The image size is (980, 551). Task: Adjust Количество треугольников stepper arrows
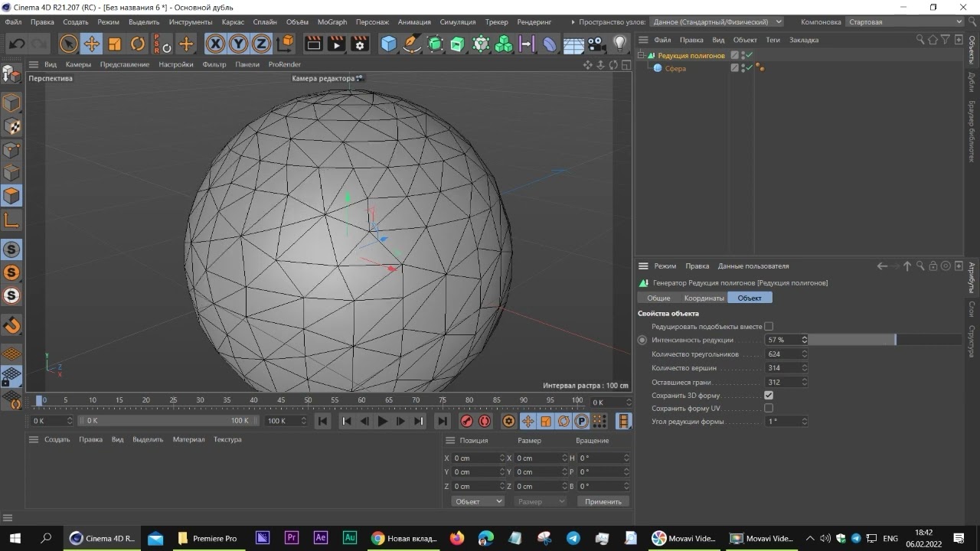click(x=805, y=354)
